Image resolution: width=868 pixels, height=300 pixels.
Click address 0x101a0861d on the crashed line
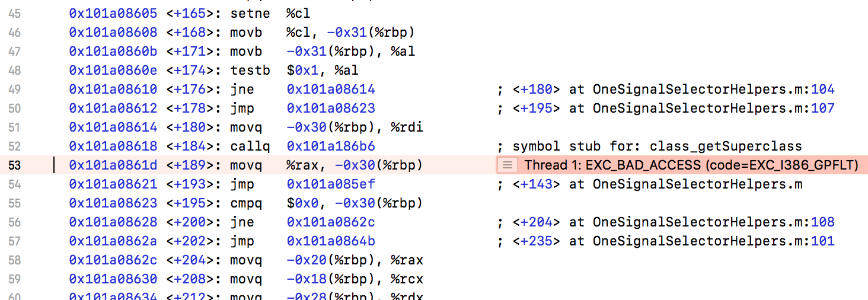113,165
